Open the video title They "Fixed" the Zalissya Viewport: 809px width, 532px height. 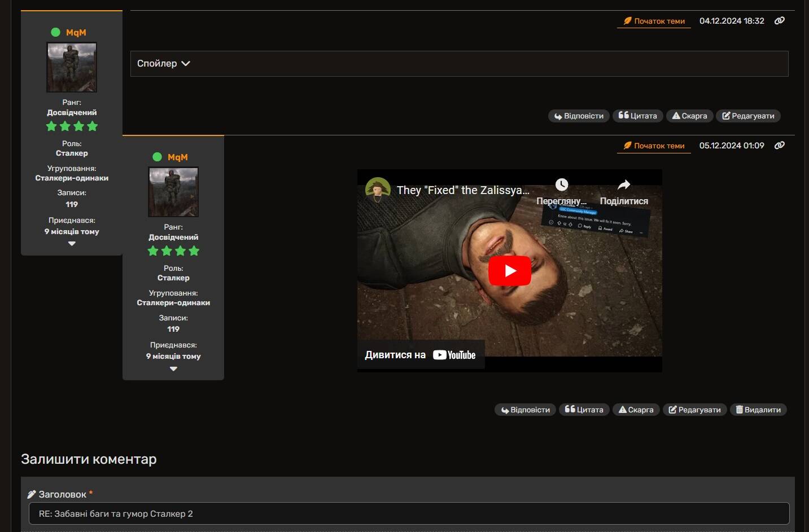(x=462, y=190)
